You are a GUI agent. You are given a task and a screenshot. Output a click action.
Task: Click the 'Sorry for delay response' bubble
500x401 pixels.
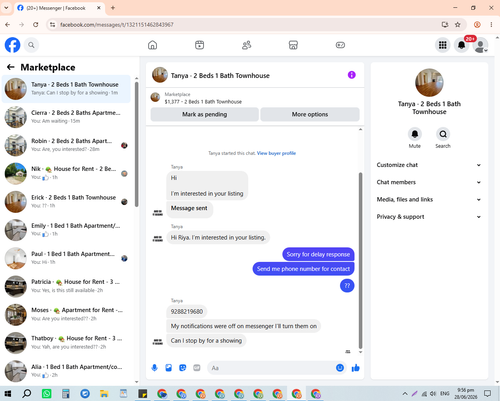[318, 254]
